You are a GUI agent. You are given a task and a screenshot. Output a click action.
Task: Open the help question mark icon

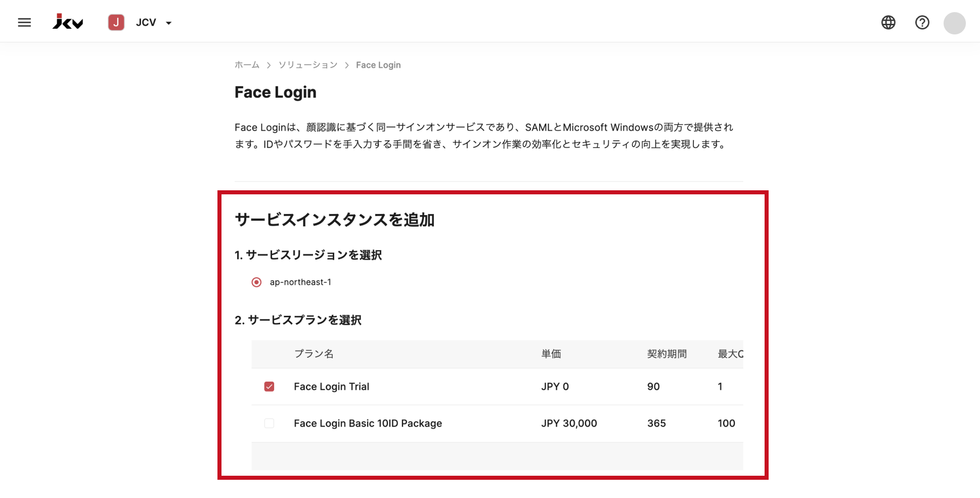922,22
